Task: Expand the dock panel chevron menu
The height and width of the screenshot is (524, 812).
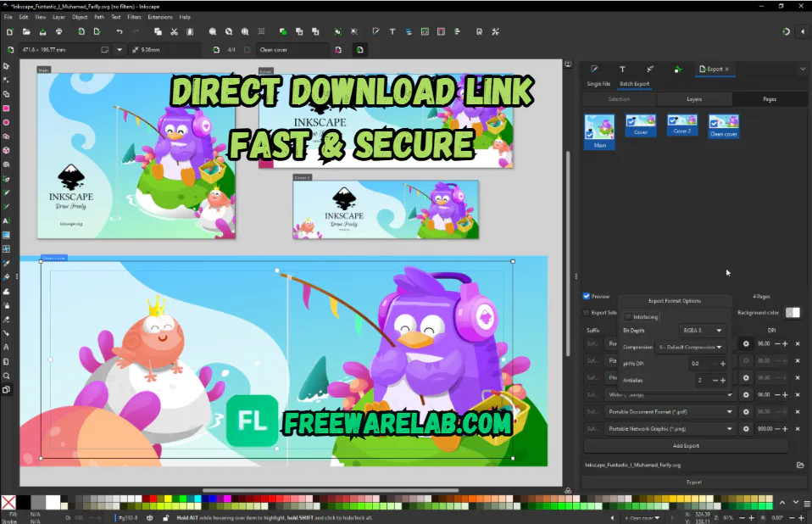Action: pos(803,69)
